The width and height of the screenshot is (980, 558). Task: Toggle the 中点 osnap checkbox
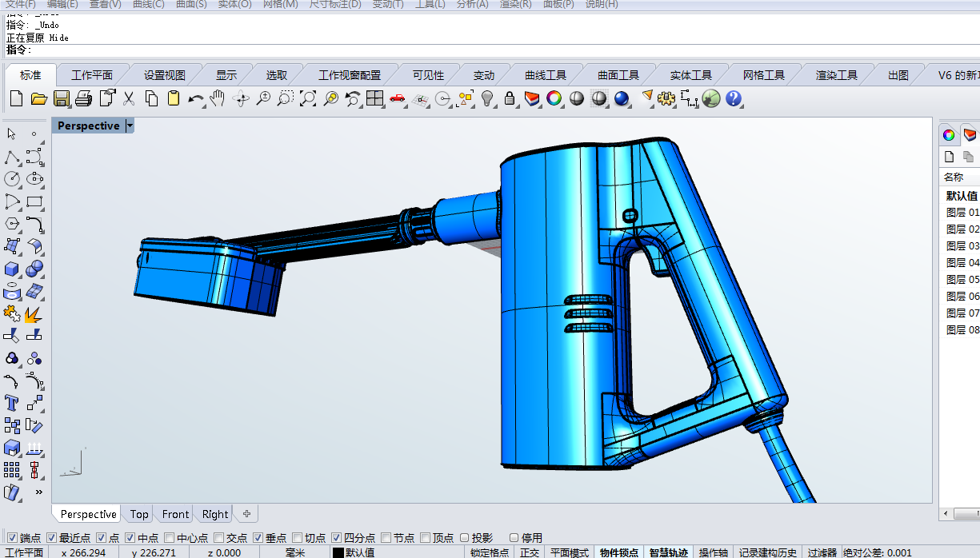pos(130,538)
